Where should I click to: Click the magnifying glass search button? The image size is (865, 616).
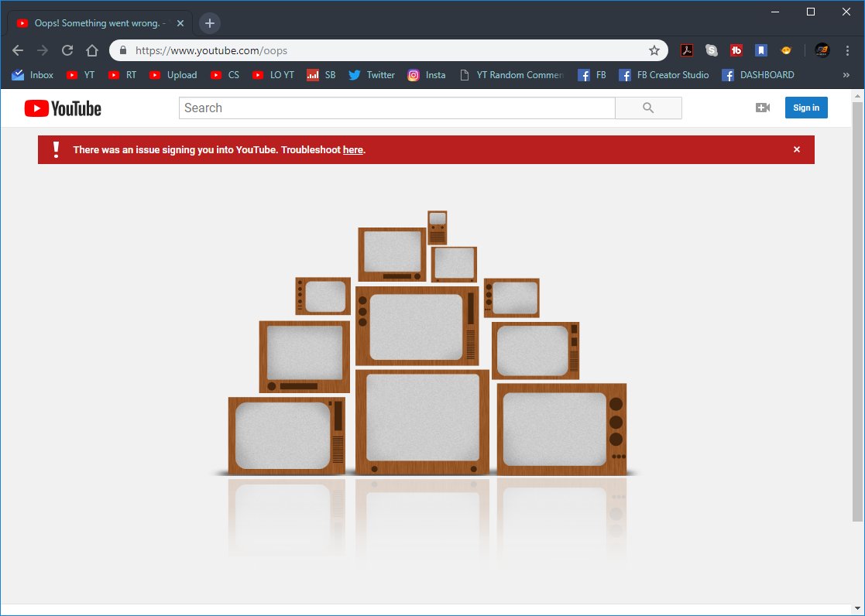click(648, 108)
